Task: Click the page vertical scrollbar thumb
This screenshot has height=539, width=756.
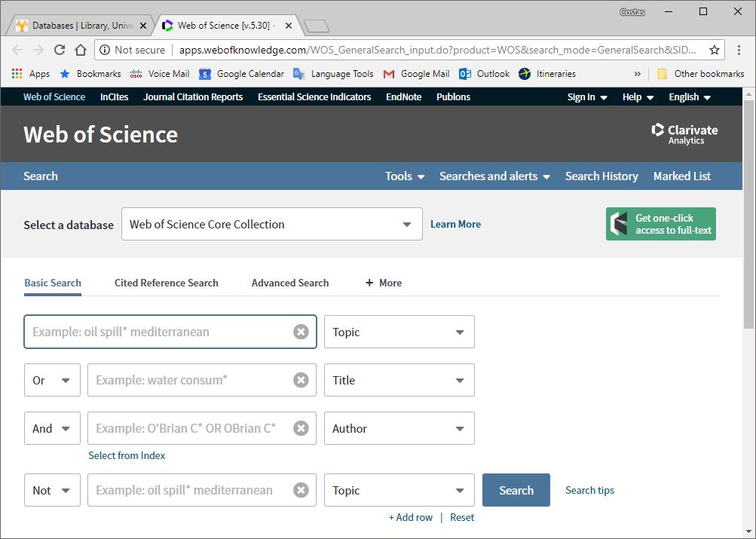Action: [748, 214]
